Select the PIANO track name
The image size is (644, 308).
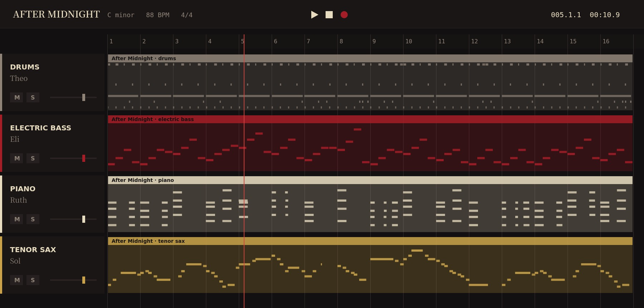tap(23, 189)
